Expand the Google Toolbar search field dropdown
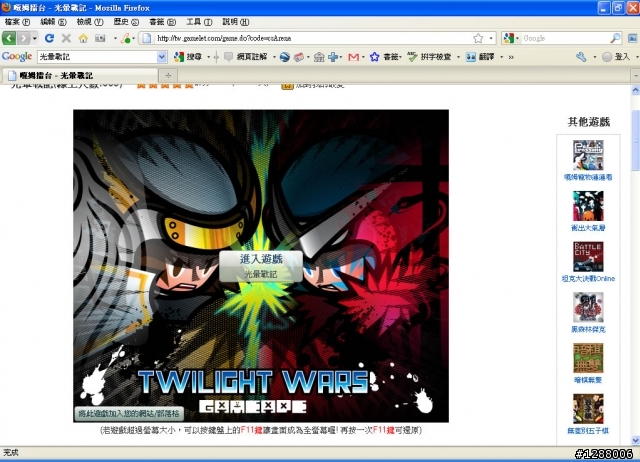The width and height of the screenshot is (640, 462). (x=162, y=57)
